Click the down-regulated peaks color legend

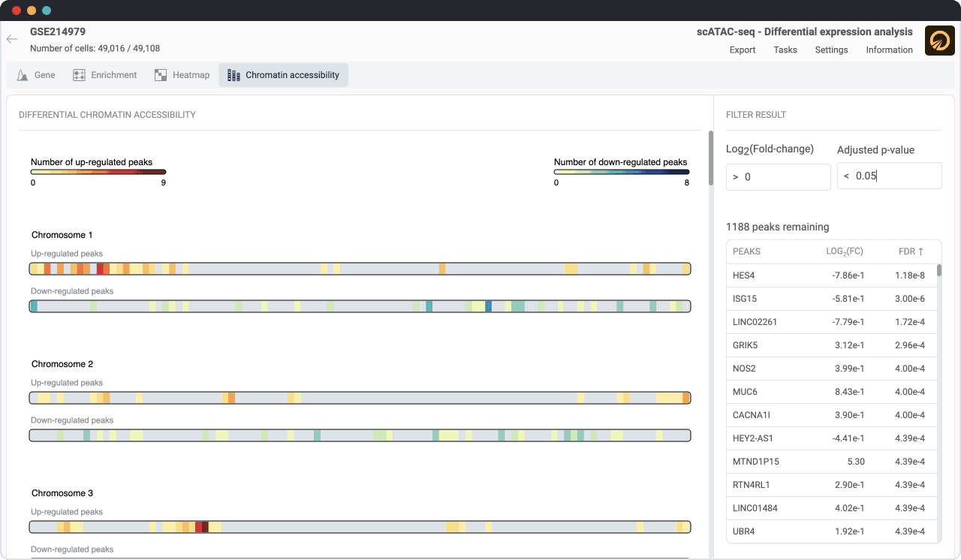coord(621,173)
